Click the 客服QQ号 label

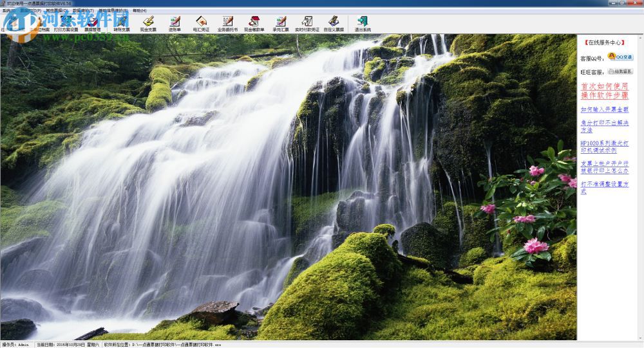tap(591, 59)
